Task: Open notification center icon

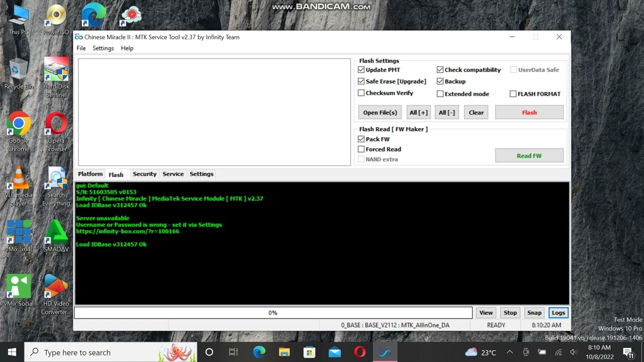Action: pos(628,352)
